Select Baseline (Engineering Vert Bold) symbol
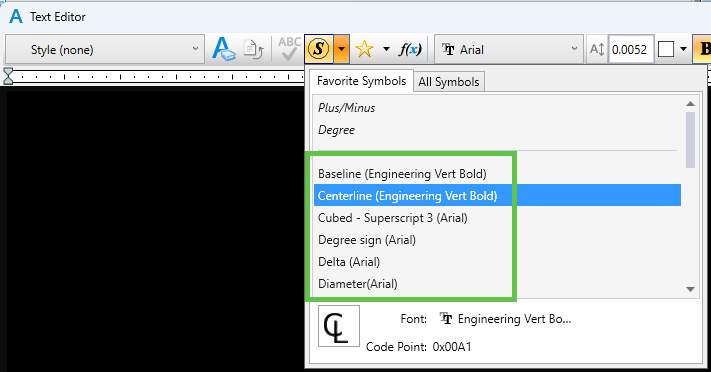The height and width of the screenshot is (372, 711). point(402,174)
